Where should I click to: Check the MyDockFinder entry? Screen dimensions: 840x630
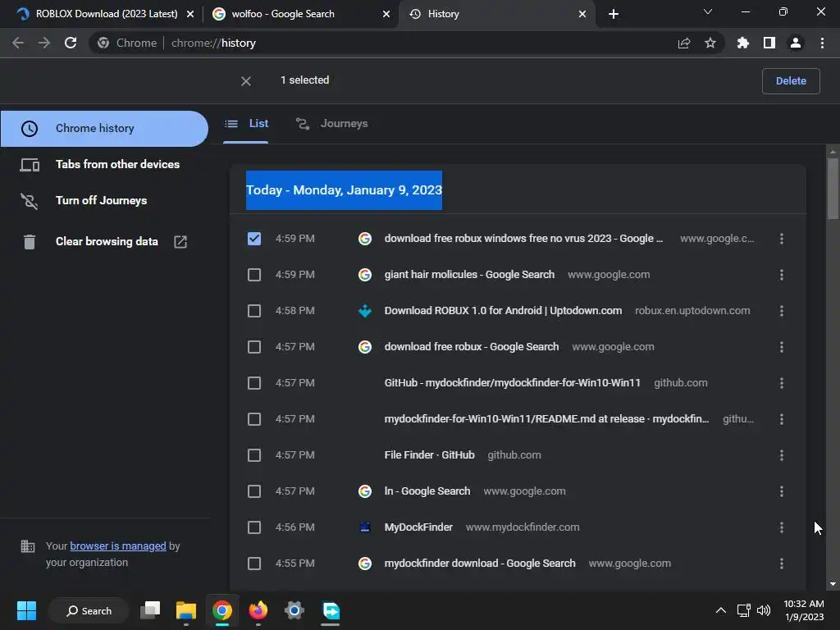click(x=254, y=527)
